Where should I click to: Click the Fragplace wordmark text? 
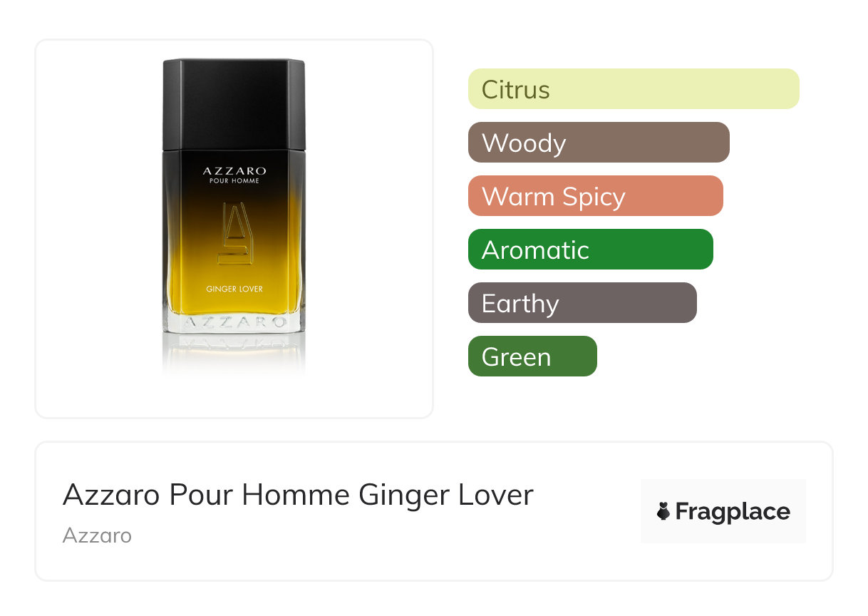[x=733, y=512]
